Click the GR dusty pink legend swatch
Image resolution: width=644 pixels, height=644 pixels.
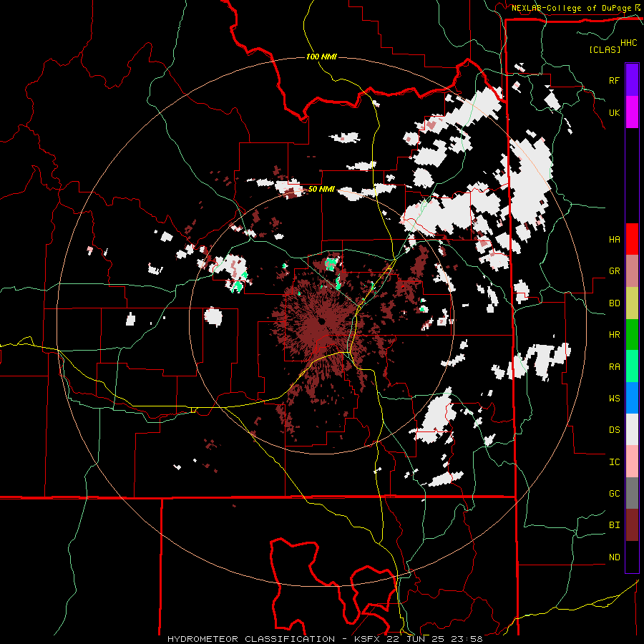click(632, 270)
